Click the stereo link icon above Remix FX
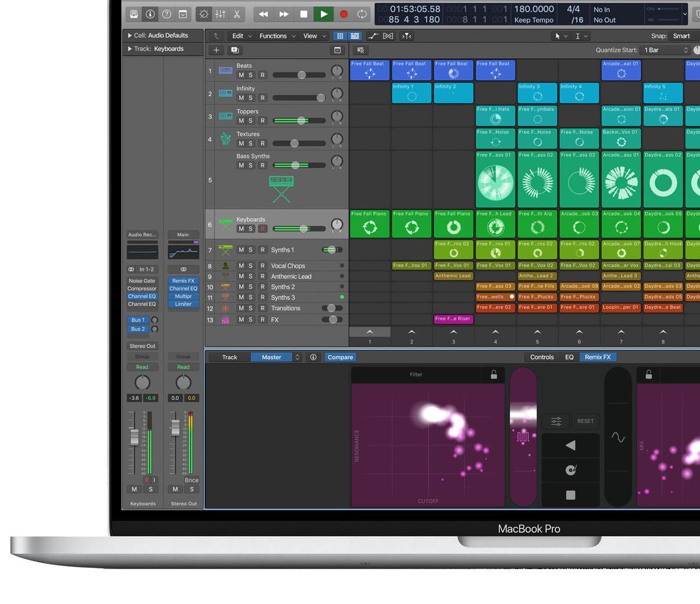700x604 pixels. 183,269
